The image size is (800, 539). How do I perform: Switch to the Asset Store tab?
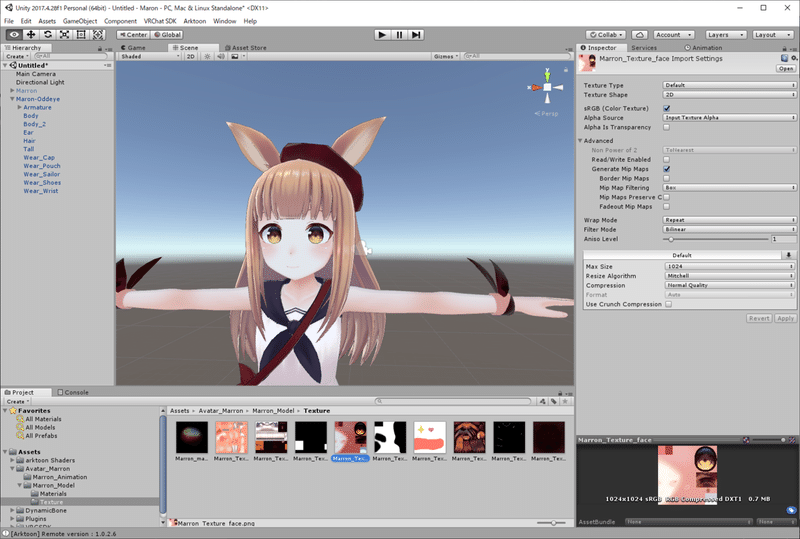[x=245, y=47]
